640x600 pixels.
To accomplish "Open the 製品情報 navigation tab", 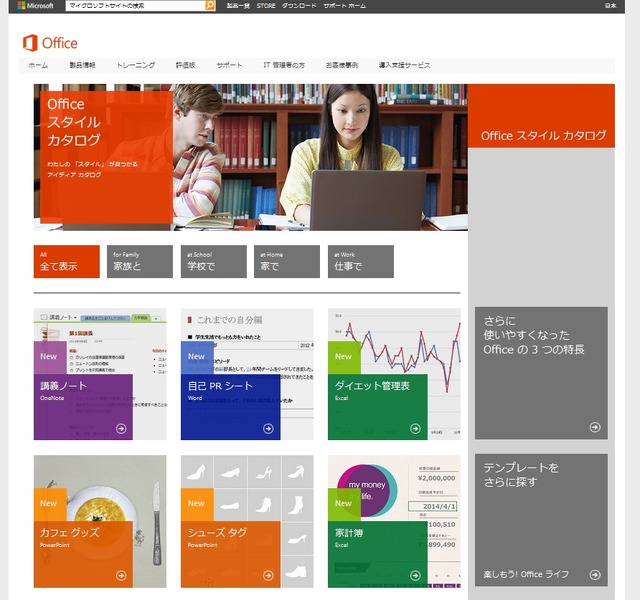I will [82, 65].
